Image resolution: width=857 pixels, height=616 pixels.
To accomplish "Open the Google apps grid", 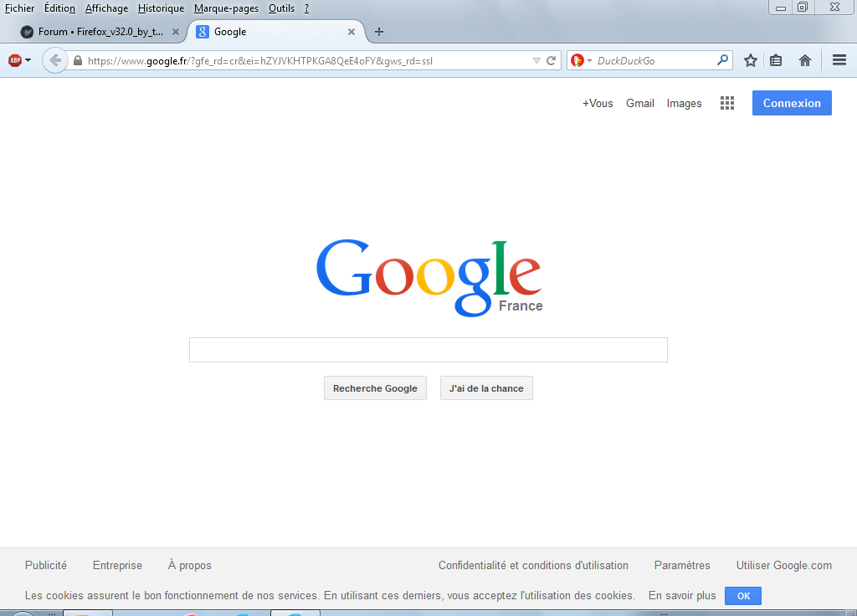I will pyautogui.click(x=727, y=103).
